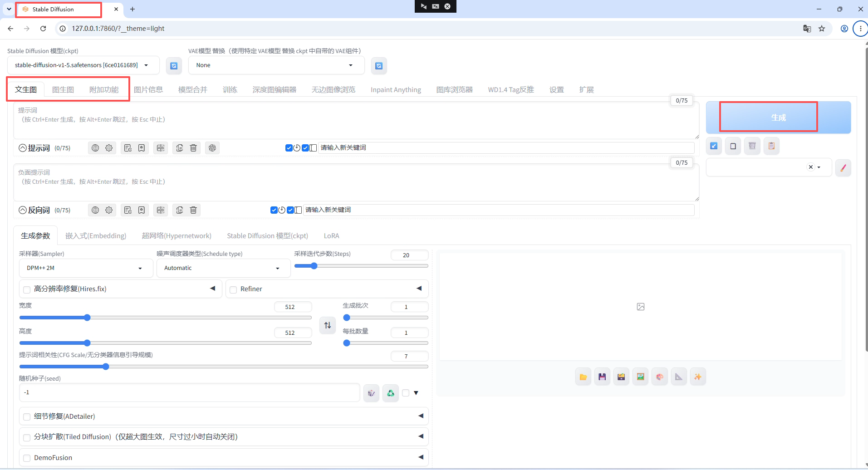
Task: Click the orange clipboard paste-styles icon
Action: point(771,146)
